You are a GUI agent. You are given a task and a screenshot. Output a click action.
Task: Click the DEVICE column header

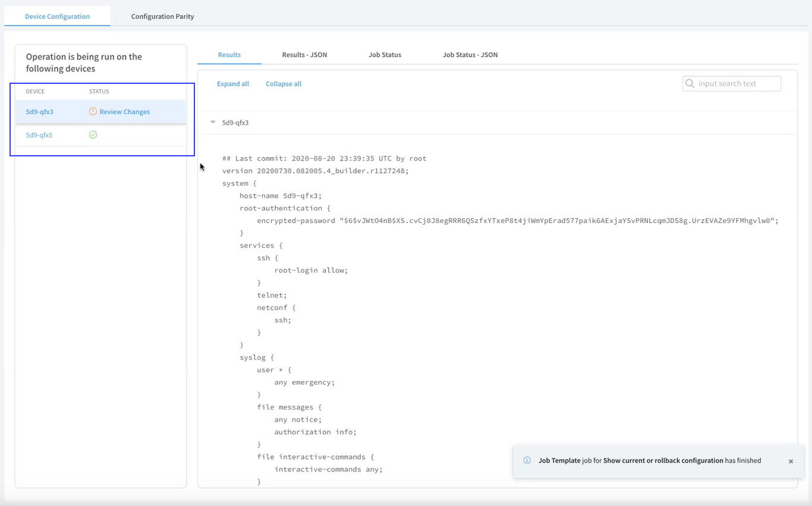tap(35, 92)
